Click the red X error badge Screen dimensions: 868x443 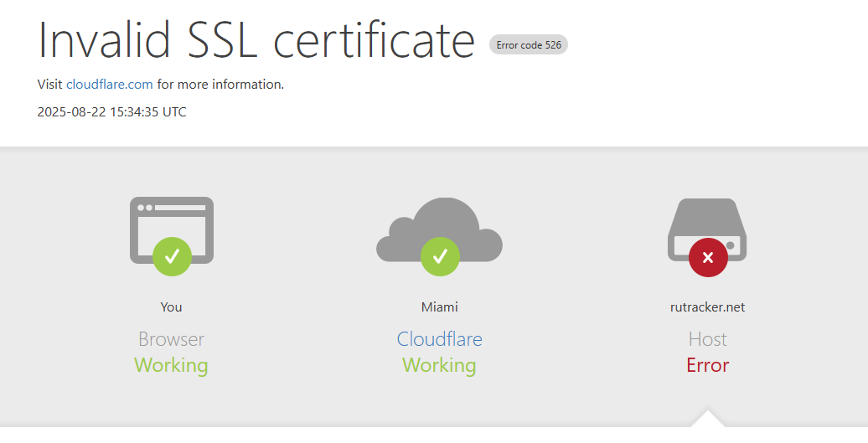pos(707,257)
